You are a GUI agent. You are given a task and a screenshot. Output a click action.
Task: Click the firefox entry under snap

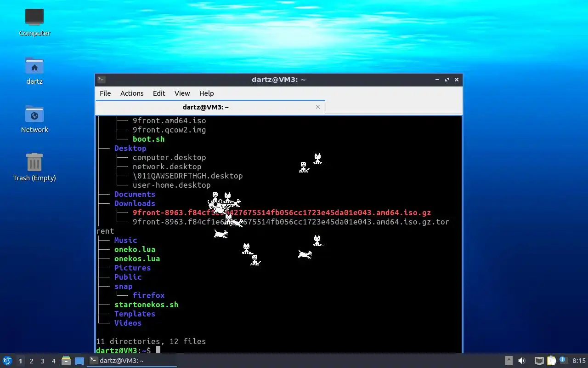coord(148,295)
